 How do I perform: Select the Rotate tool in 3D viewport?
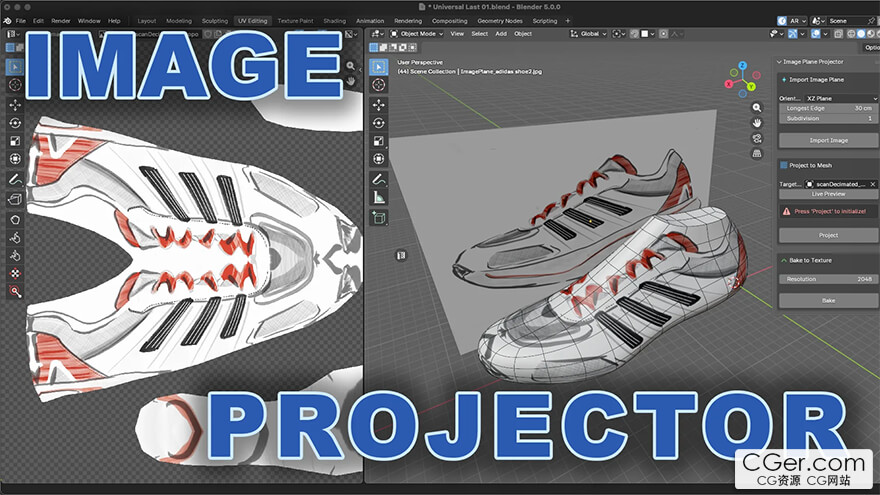pyautogui.click(x=379, y=122)
